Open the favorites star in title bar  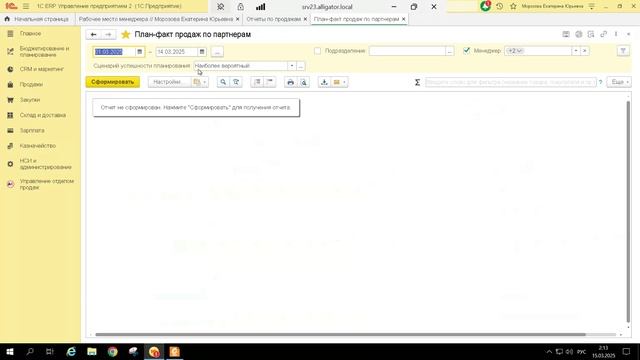point(513,6)
